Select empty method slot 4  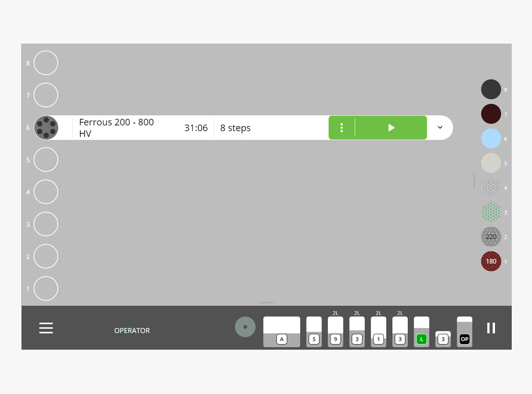pyautogui.click(x=46, y=192)
